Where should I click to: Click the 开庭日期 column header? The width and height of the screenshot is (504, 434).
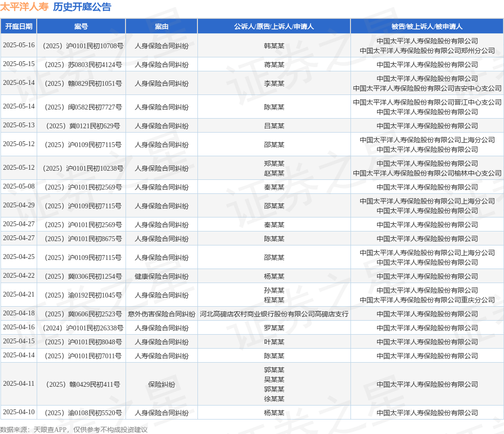click(19, 27)
